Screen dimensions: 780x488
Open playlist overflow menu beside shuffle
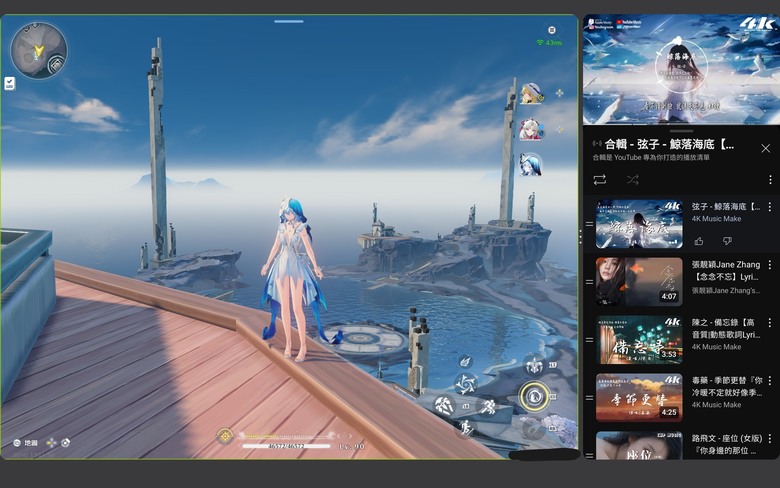point(770,180)
